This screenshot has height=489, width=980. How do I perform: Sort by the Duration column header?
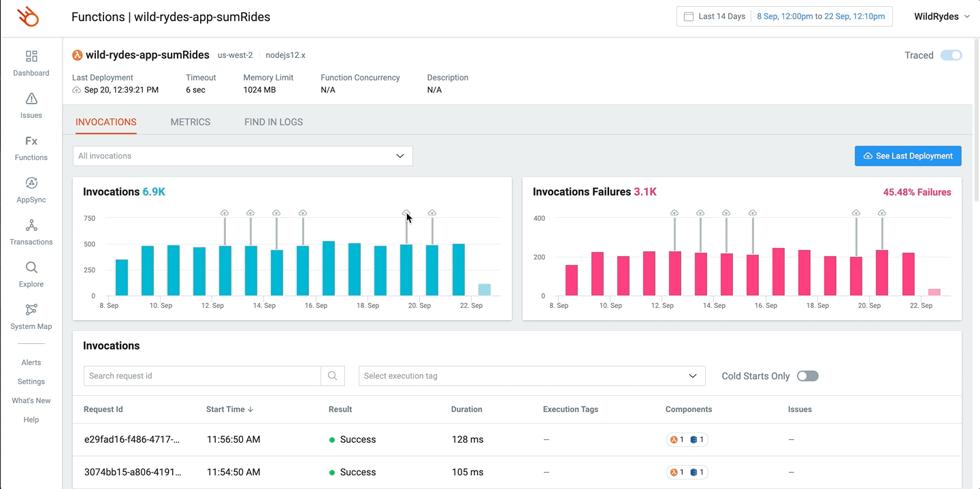point(467,409)
